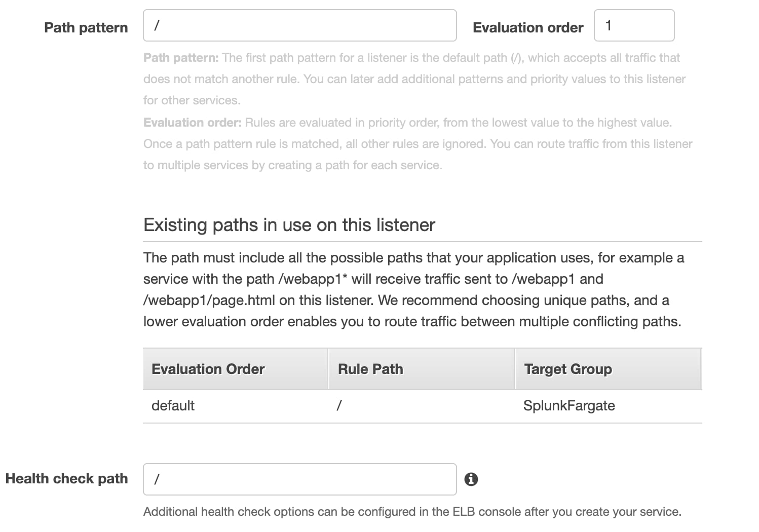Click the ELB console health check note
This screenshot has height=532, width=759.
tap(412, 512)
